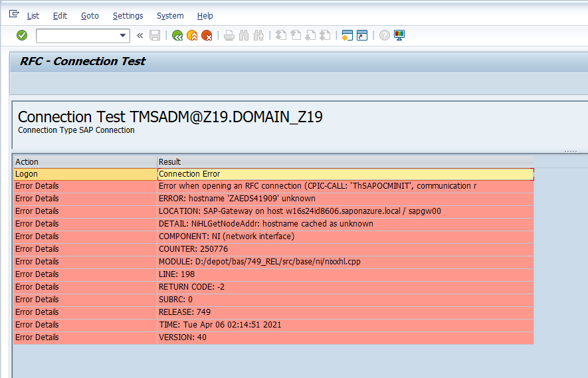The width and height of the screenshot is (588, 378).
Task: Click the green Enter checkmark icon
Action: (22, 35)
